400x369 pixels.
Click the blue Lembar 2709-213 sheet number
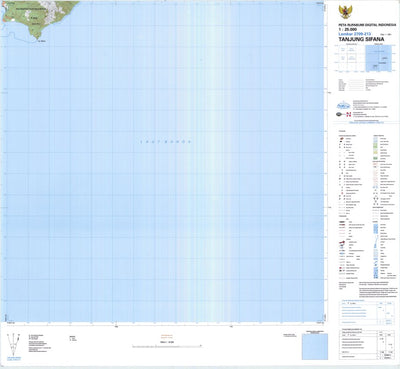coord(355,34)
